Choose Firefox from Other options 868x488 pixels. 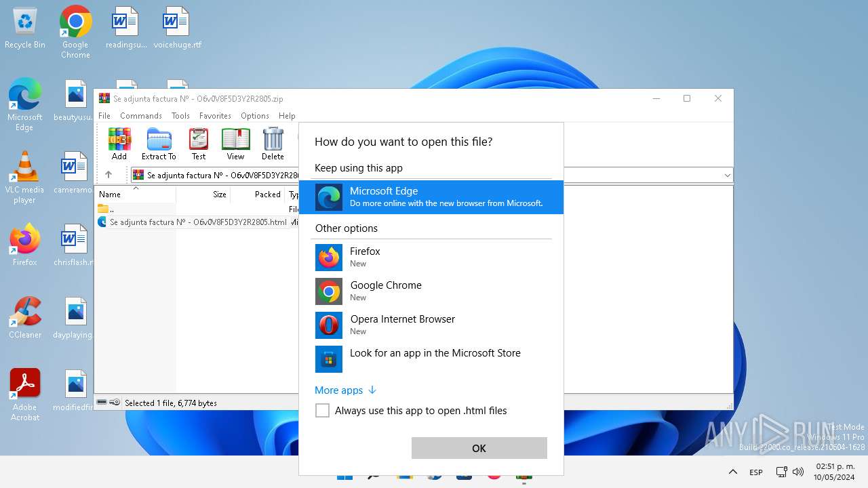(x=431, y=258)
